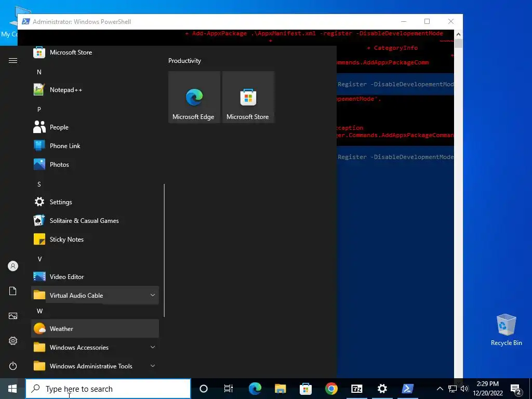Viewport: 532px width, 399px height.
Task: Click the Power icon in the Start sidebar
Action: pos(13,366)
